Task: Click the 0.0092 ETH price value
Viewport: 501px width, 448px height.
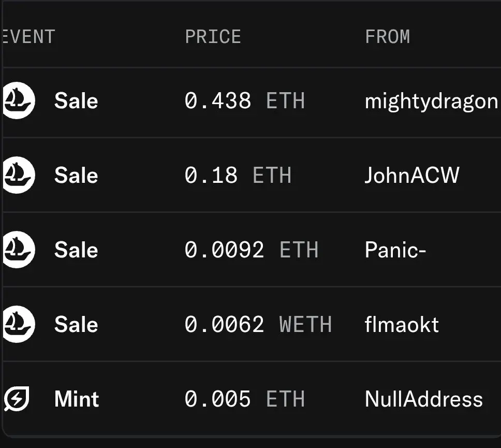Action: (252, 250)
